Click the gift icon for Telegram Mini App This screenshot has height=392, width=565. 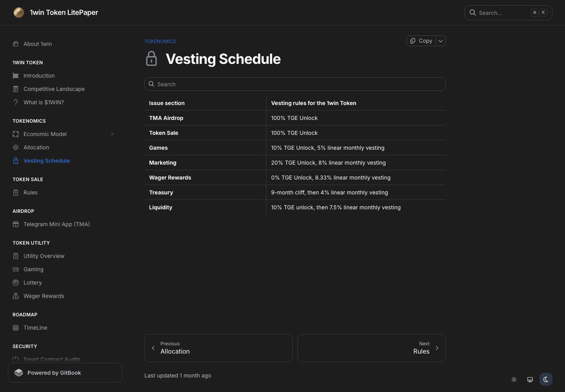[16, 224]
